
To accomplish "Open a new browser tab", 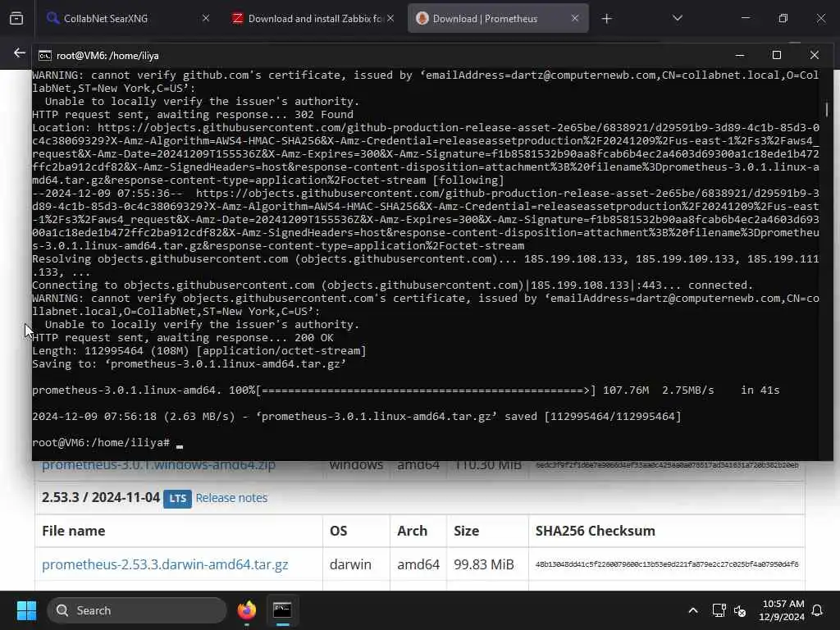I will point(606,19).
